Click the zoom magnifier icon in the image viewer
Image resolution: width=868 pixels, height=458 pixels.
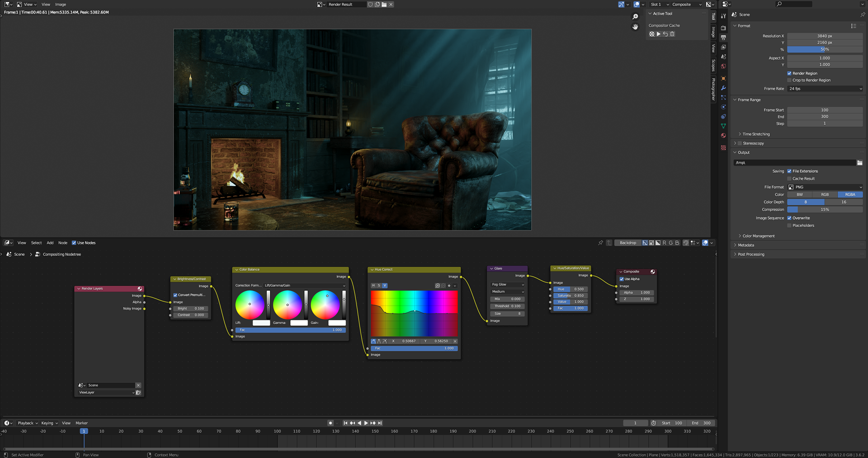click(635, 17)
